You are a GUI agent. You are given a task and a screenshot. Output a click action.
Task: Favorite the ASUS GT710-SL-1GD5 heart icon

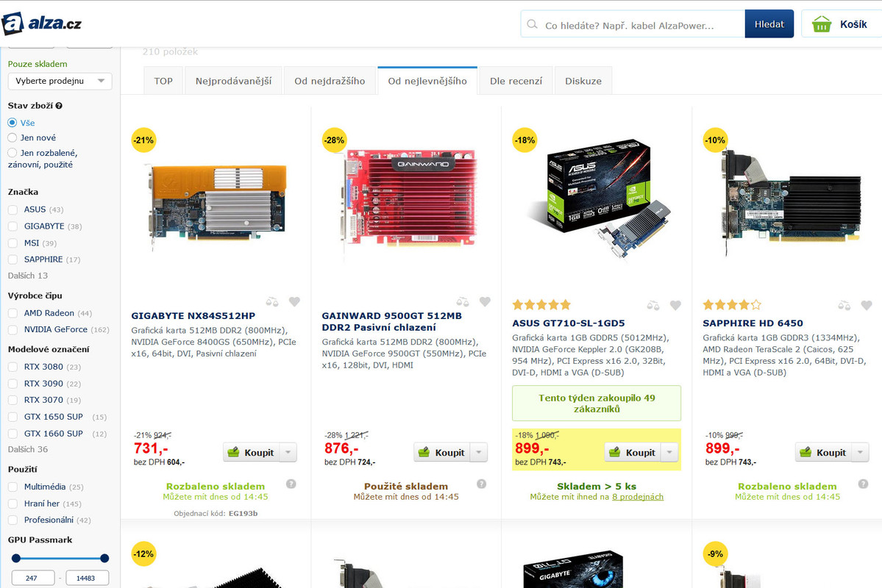coord(675,305)
